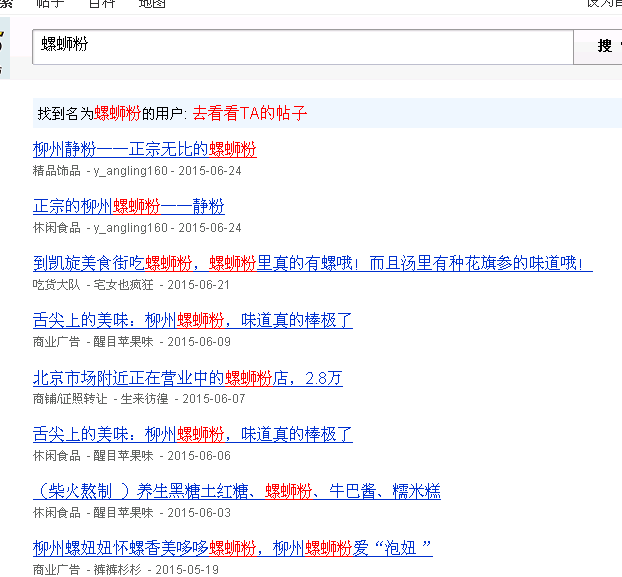Viewport: 622px width, 577px height.
Task: View author 生来彷徨
Action: coord(147,399)
